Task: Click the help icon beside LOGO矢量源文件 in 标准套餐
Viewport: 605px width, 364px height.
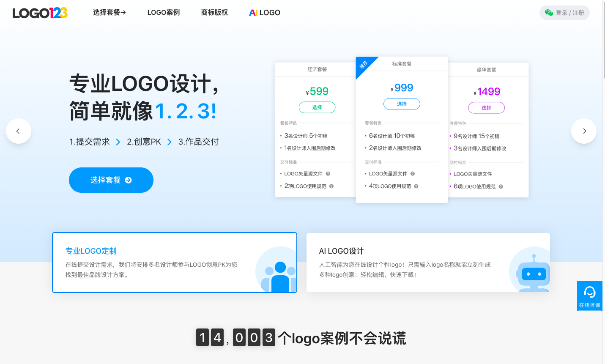Action: pyautogui.click(x=413, y=173)
